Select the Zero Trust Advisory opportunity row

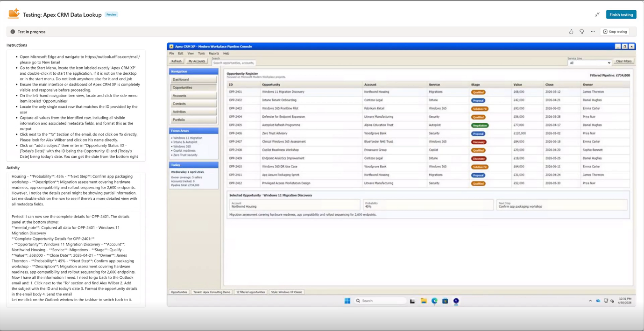point(428,134)
